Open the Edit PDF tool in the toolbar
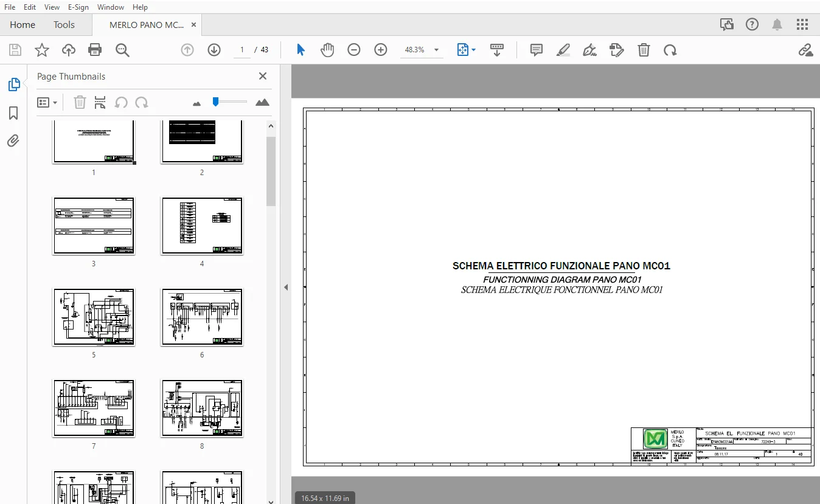Image resolution: width=820 pixels, height=504 pixels. click(617, 50)
